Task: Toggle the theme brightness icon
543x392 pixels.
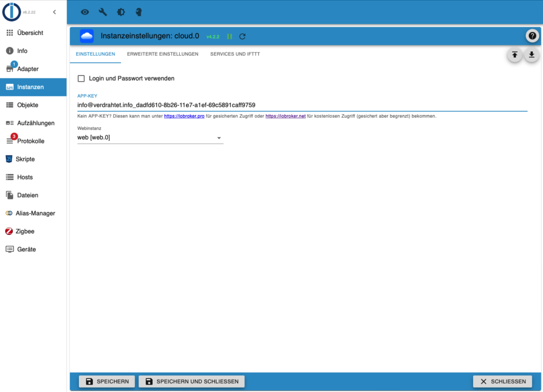Action: click(x=121, y=12)
